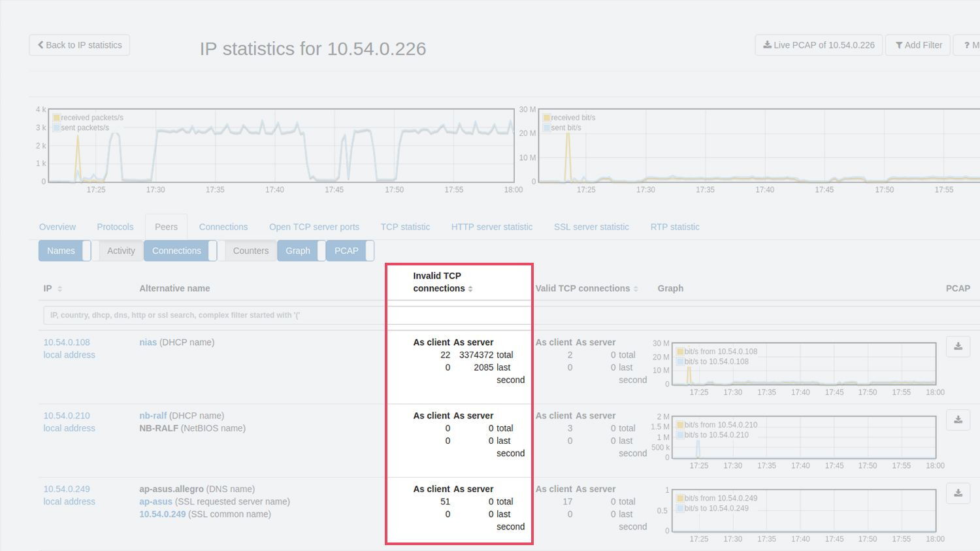Screen dimensions: 980x551
Task: Go back to IP statistics
Action: (80, 45)
